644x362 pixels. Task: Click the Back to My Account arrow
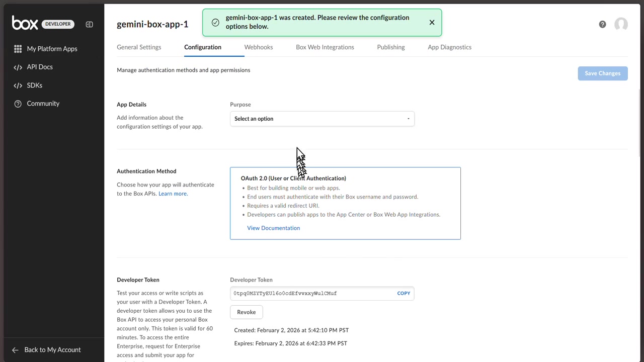point(15,350)
